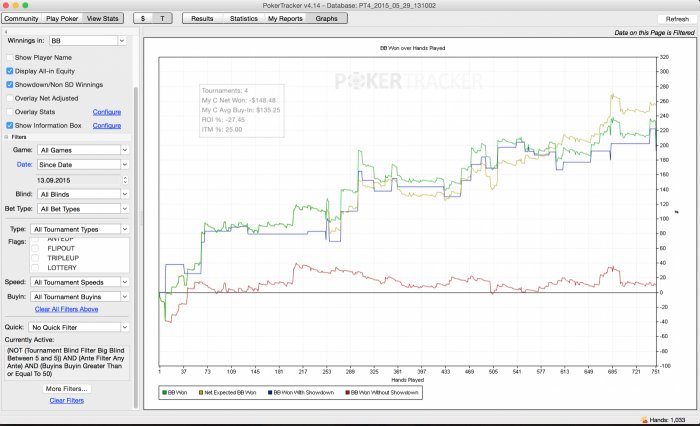Switch to the Community tab

pos(21,18)
